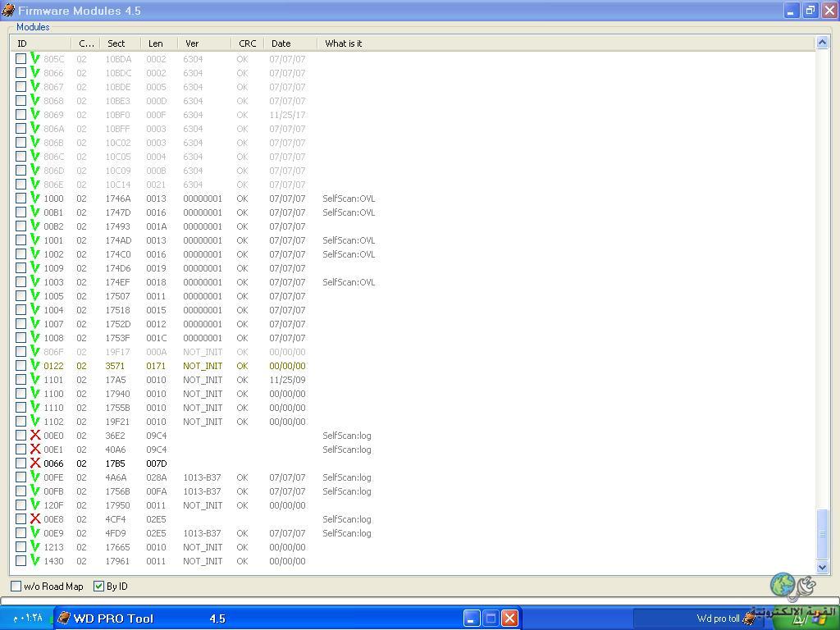Click the green check icon of module 0122
The width and height of the screenshot is (840, 630).
point(35,365)
